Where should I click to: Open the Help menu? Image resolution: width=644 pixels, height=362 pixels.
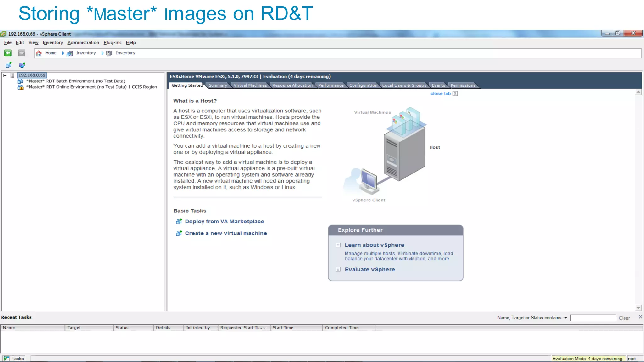click(x=131, y=43)
